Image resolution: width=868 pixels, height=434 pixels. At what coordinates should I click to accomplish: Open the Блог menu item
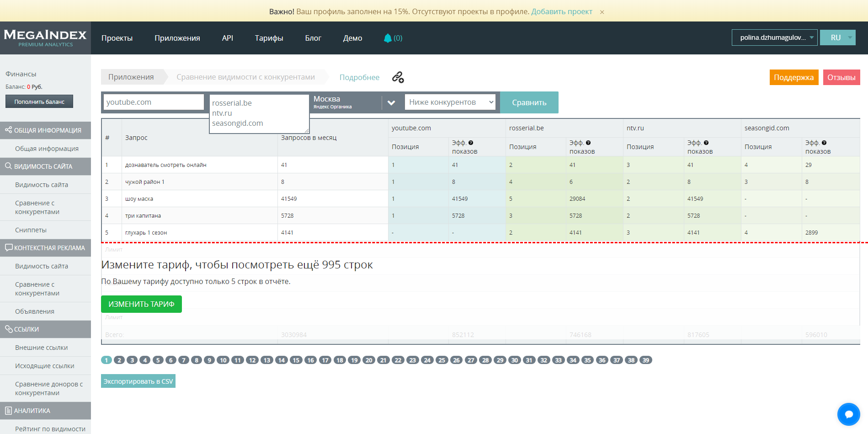tap(313, 38)
